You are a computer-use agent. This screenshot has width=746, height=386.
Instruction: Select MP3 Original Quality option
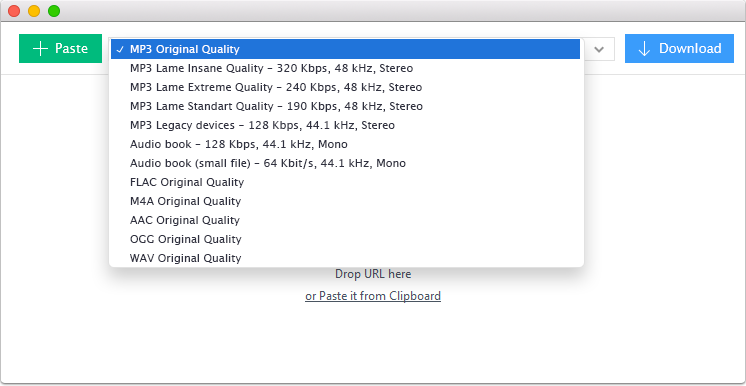pyautogui.click(x=345, y=49)
